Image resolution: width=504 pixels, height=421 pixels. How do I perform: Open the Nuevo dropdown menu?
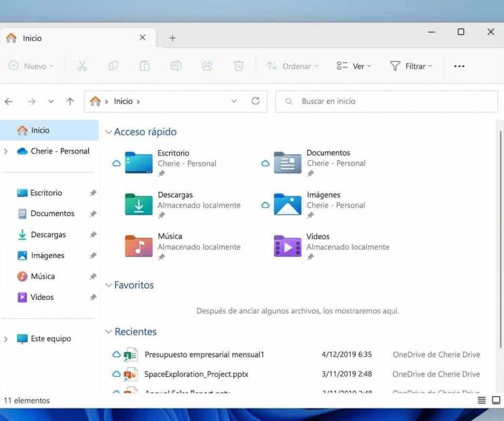(x=31, y=66)
